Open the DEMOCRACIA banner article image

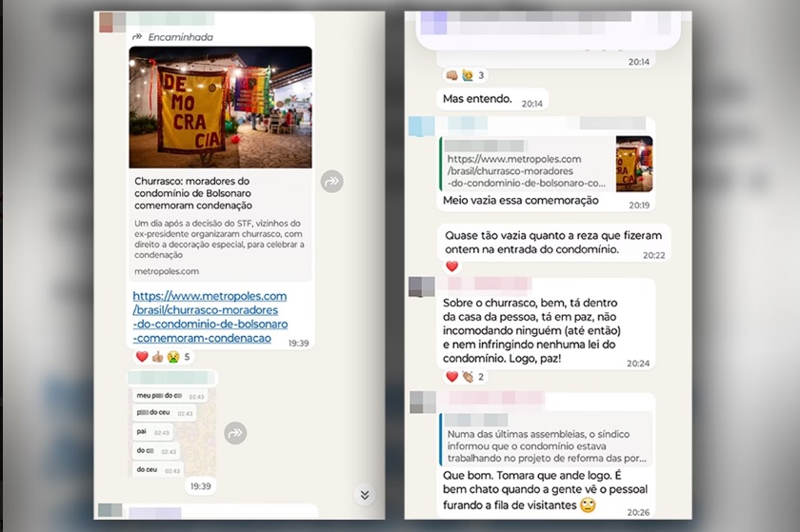pos(220,108)
